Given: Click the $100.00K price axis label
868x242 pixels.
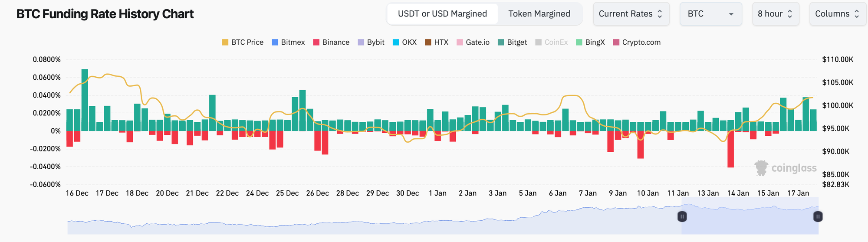Looking at the screenshot, I should tap(838, 105).
